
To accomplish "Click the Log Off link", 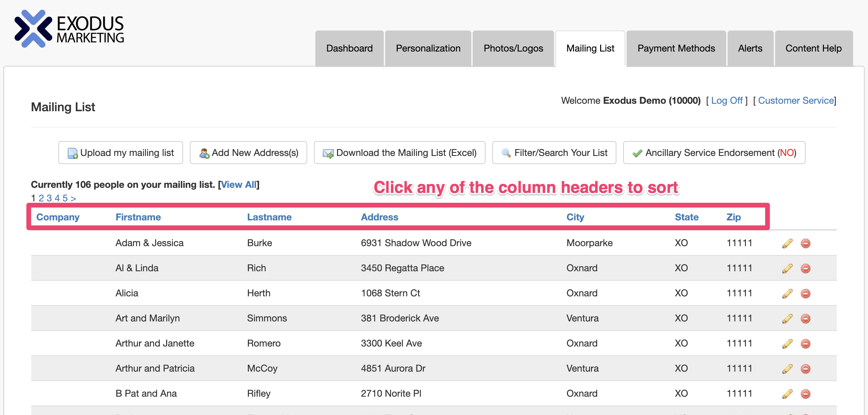I will click(x=727, y=101).
